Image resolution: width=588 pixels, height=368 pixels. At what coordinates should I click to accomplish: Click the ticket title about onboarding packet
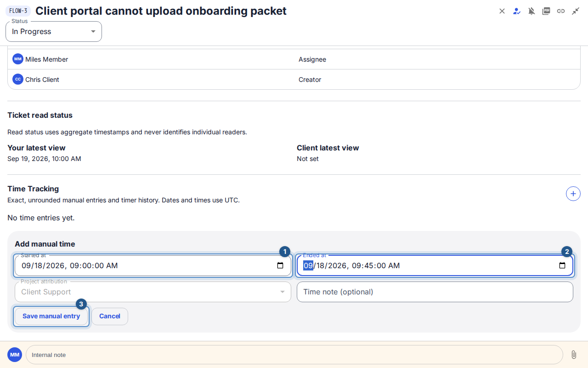pos(161,11)
